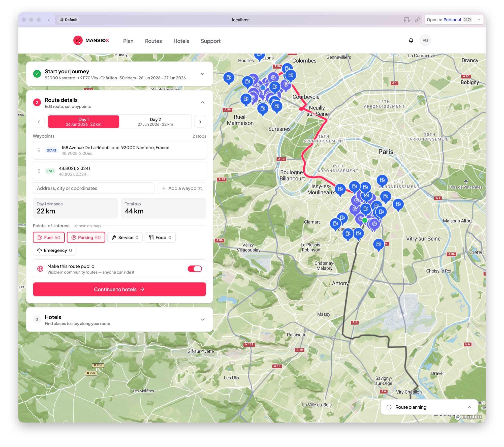Image resolution: width=504 pixels, height=447 pixels.
Task: Open the notifications bell
Action: pos(411,40)
